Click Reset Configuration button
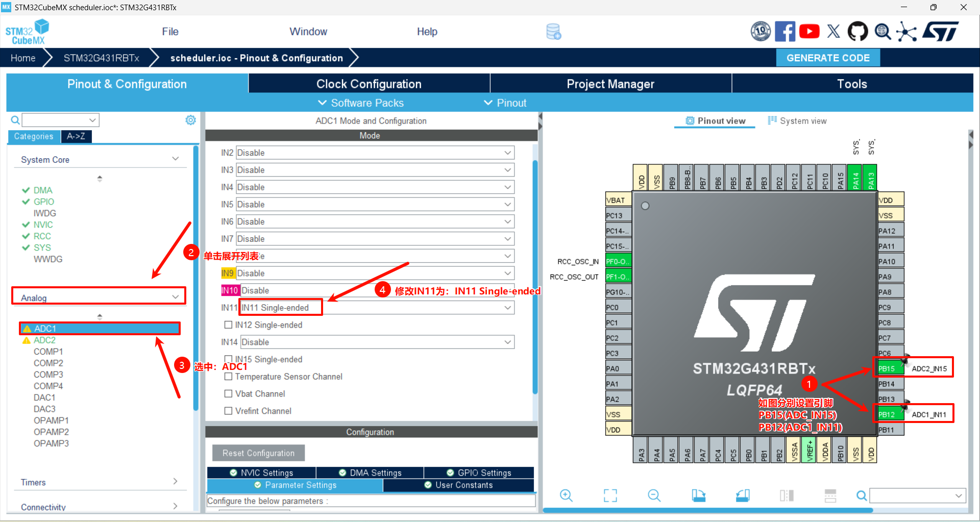980x522 pixels. [258, 453]
